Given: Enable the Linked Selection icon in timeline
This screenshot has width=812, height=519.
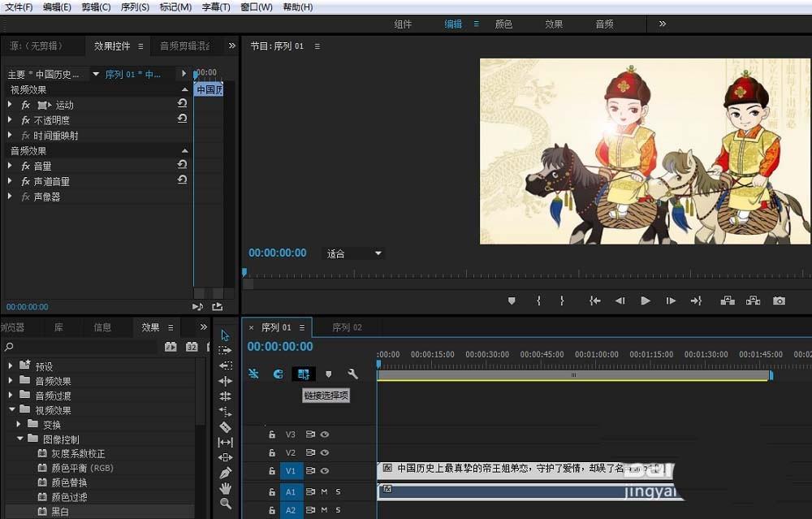Looking at the screenshot, I should pyautogui.click(x=304, y=374).
